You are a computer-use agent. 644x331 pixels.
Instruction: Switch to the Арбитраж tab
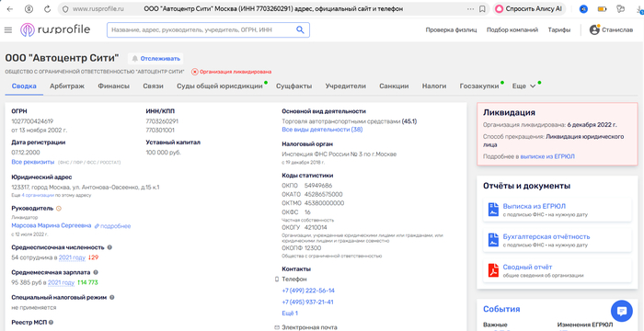coord(67,86)
